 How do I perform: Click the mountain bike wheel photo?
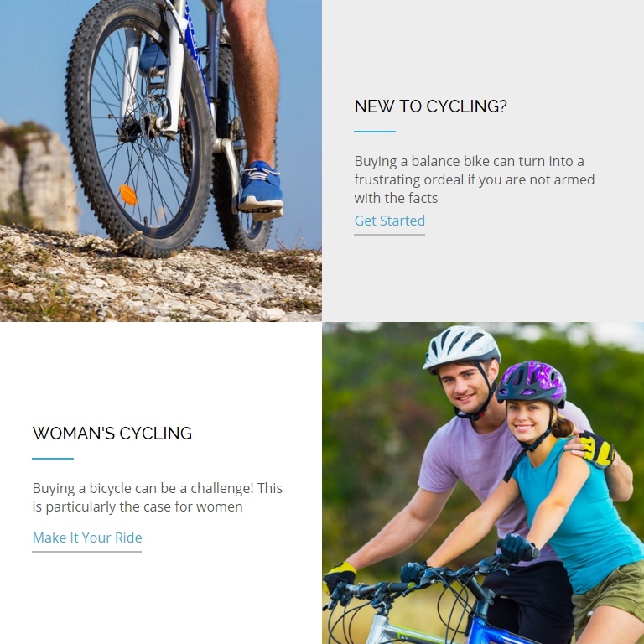tap(161, 161)
